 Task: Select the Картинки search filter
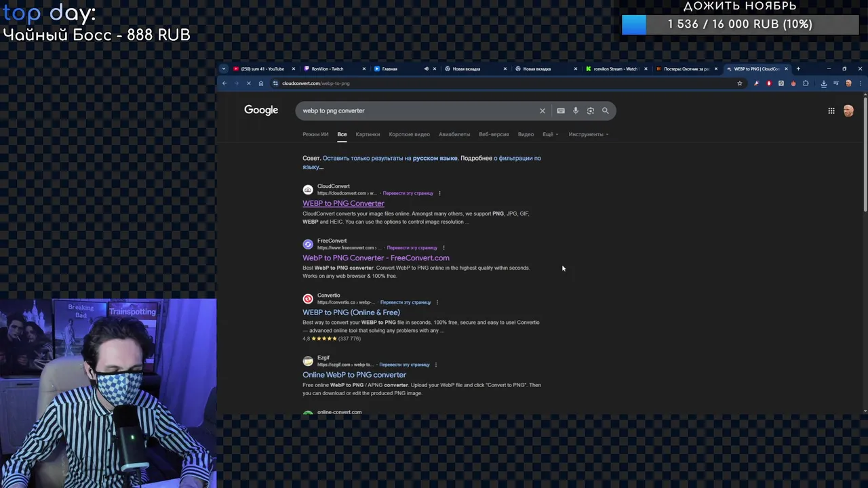click(368, 134)
